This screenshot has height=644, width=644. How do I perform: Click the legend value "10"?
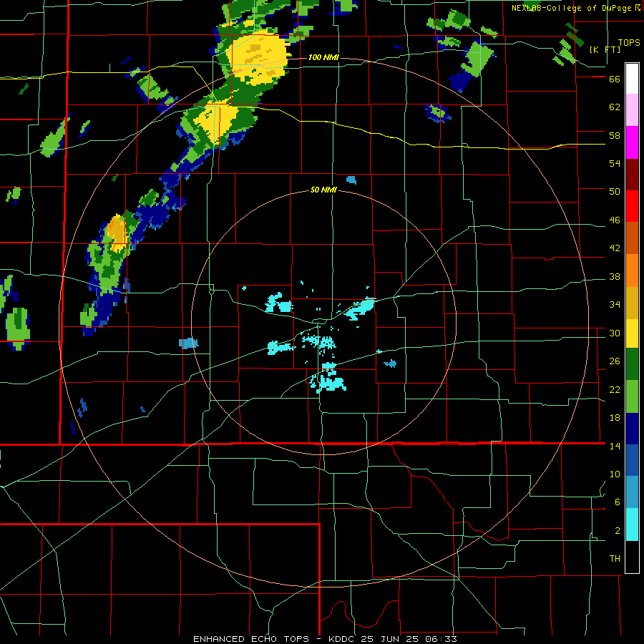[x=615, y=474]
